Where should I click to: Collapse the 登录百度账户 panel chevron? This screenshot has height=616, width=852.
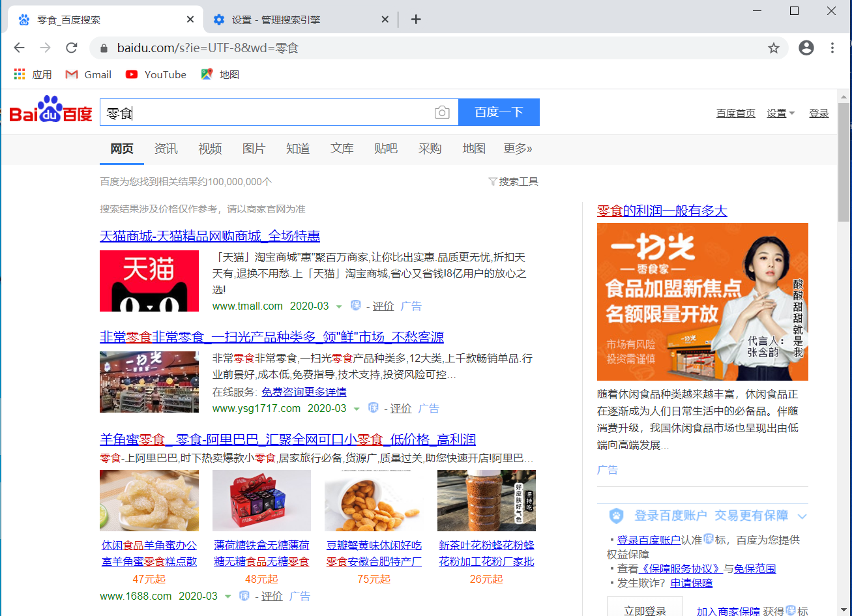tap(802, 516)
